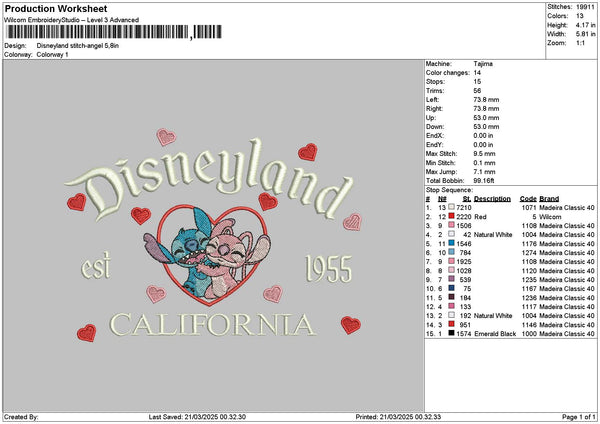Viewport: 600px width, 424px height.
Task: Choose the light blue swatch beside stitch count 784
Action: pos(452,253)
